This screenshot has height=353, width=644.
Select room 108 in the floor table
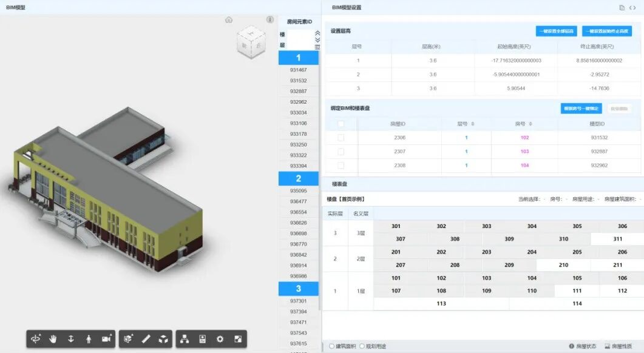pyautogui.click(x=441, y=291)
